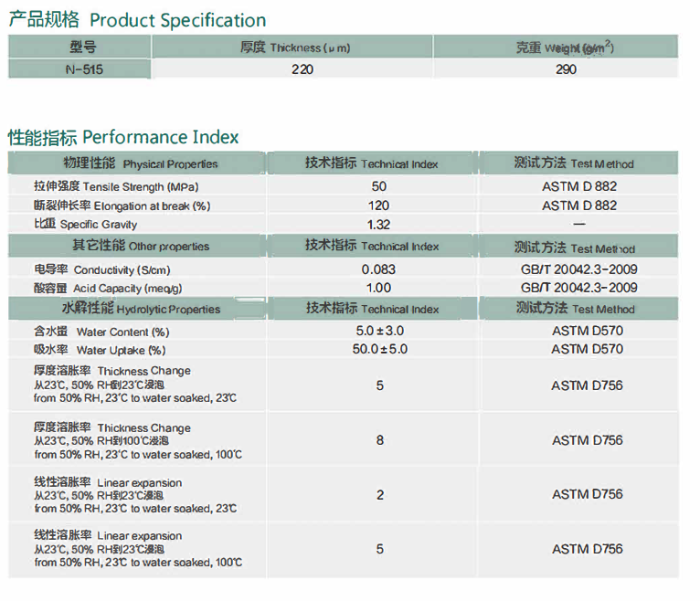Select the Tensile Strength (MPa) row label

109,186
